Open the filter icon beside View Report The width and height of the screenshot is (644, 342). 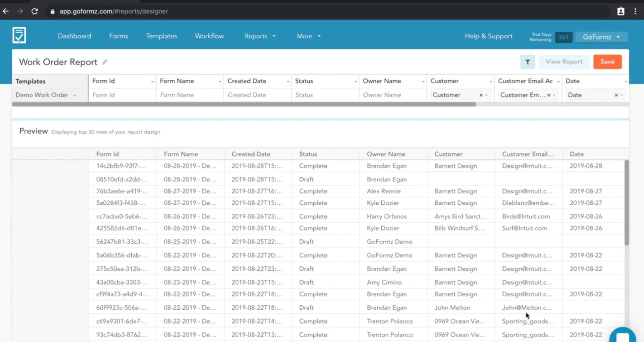(x=528, y=62)
